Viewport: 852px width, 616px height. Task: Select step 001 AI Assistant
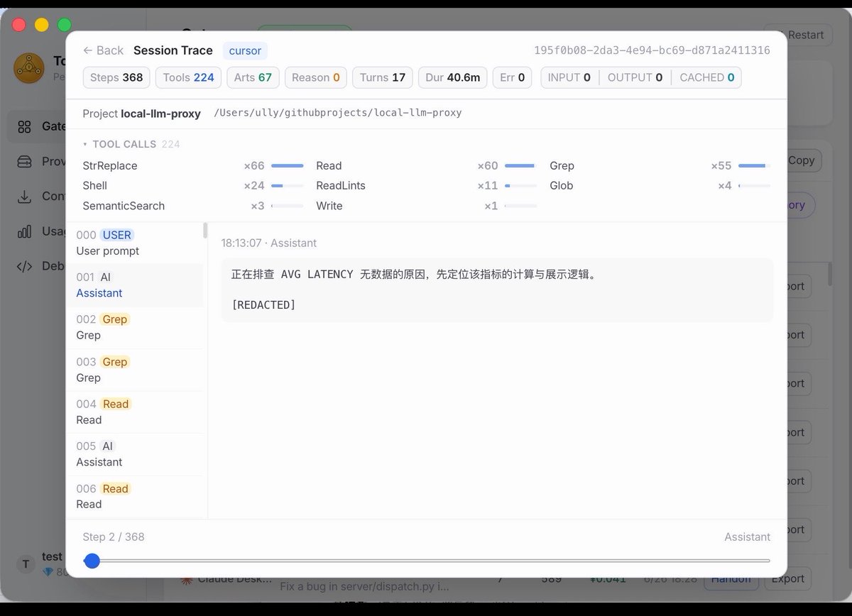click(134, 285)
